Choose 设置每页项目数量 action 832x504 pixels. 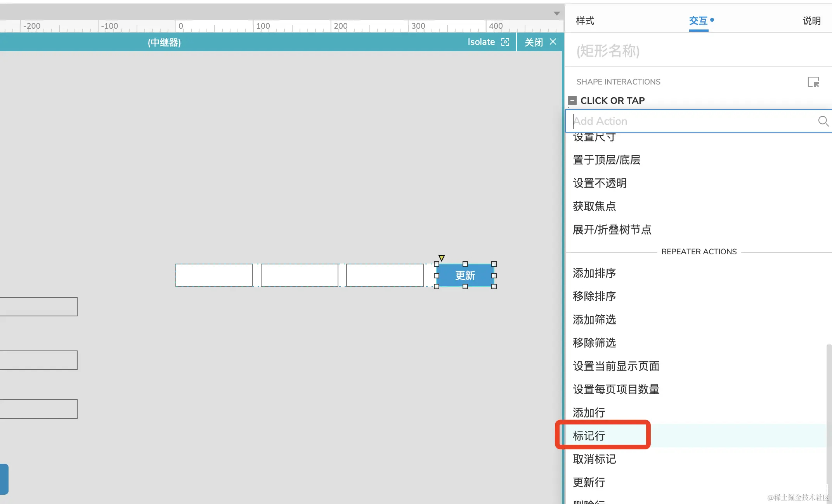(x=616, y=389)
